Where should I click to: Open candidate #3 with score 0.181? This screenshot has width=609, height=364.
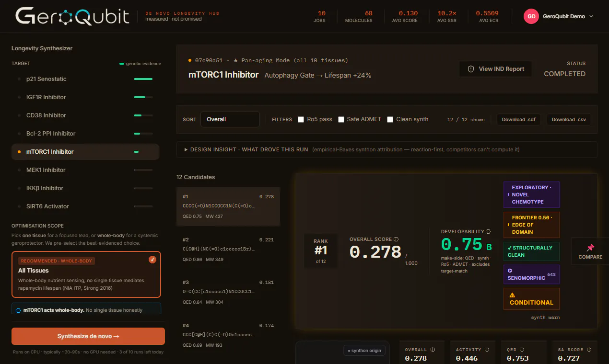228,292
